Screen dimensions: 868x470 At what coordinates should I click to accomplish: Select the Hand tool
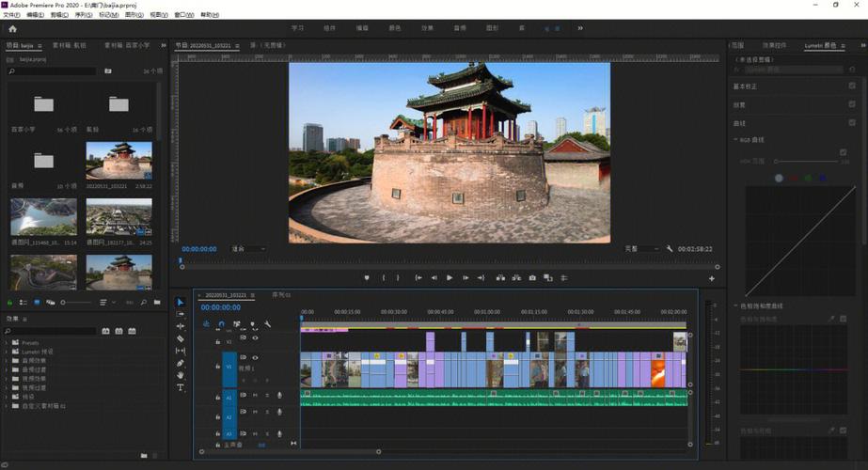(x=181, y=375)
